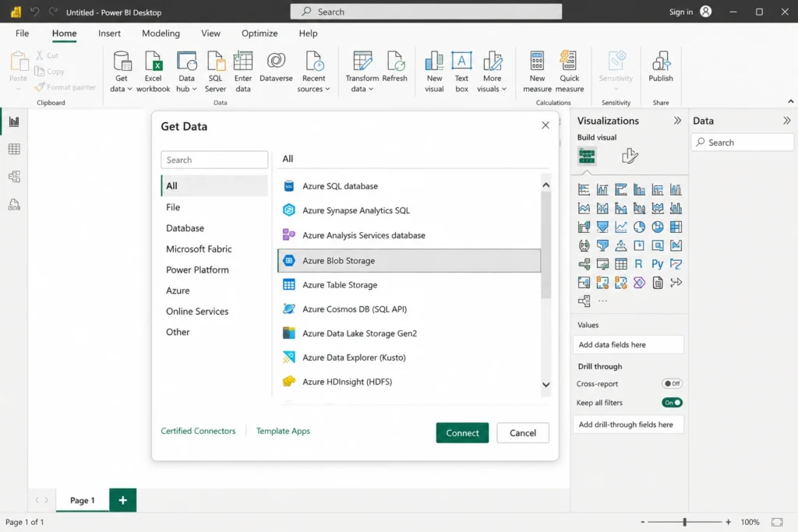Open DAX query view in sidebar
Viewport: 798px width, 532px height.
pyautogui.click(x=14, y=204)
